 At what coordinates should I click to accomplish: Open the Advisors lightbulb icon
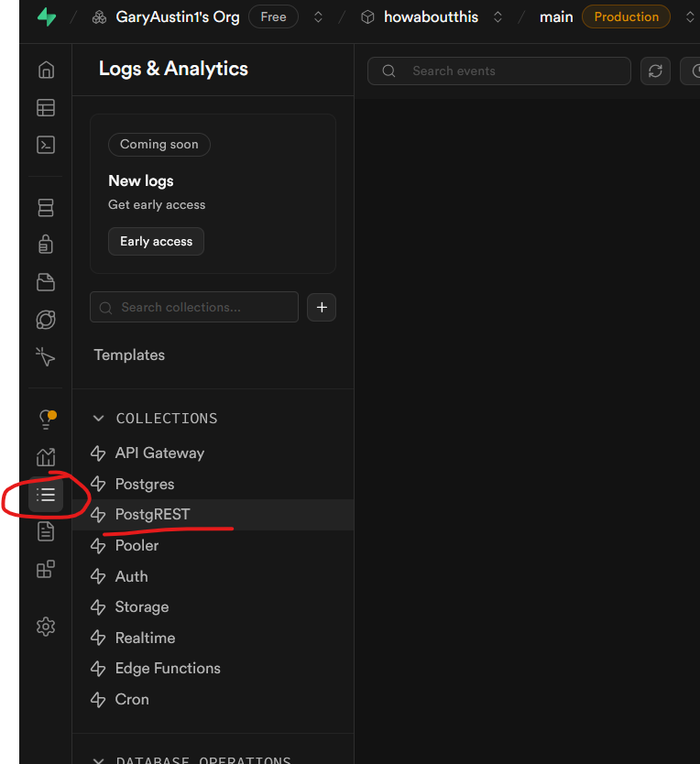coord(46,420)
